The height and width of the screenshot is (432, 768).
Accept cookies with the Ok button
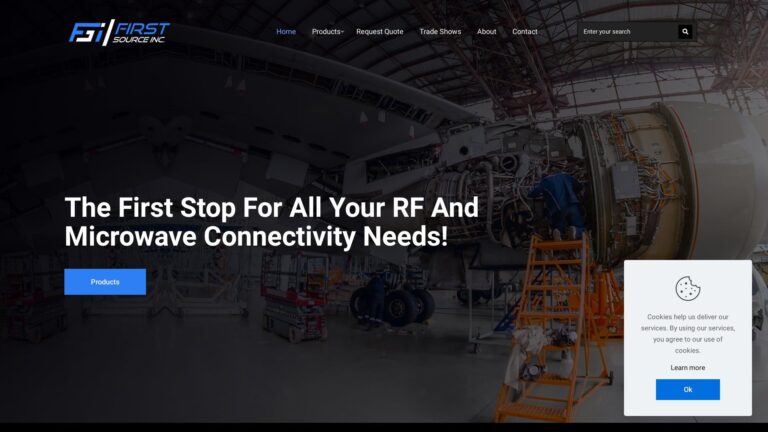coord(688,389)
